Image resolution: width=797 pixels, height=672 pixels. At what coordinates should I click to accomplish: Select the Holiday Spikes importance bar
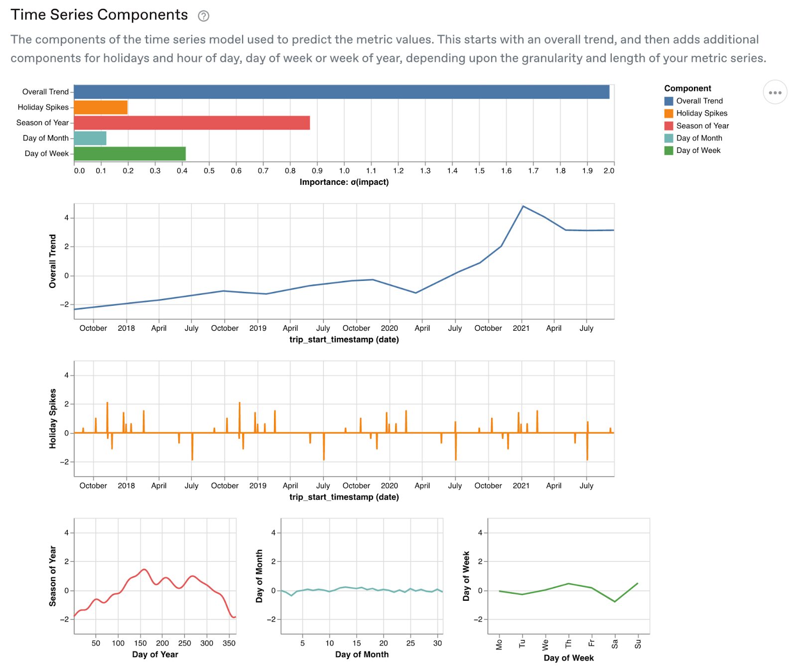(x=100, y=107)
